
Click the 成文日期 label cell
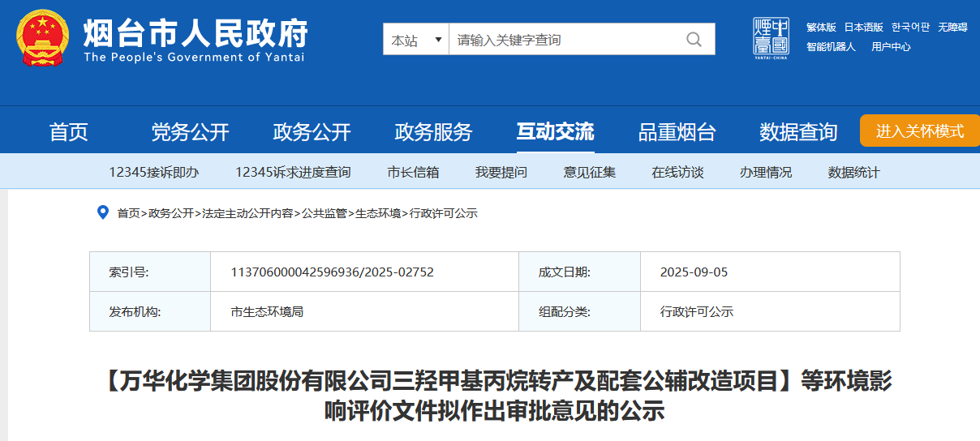[580, 272]
